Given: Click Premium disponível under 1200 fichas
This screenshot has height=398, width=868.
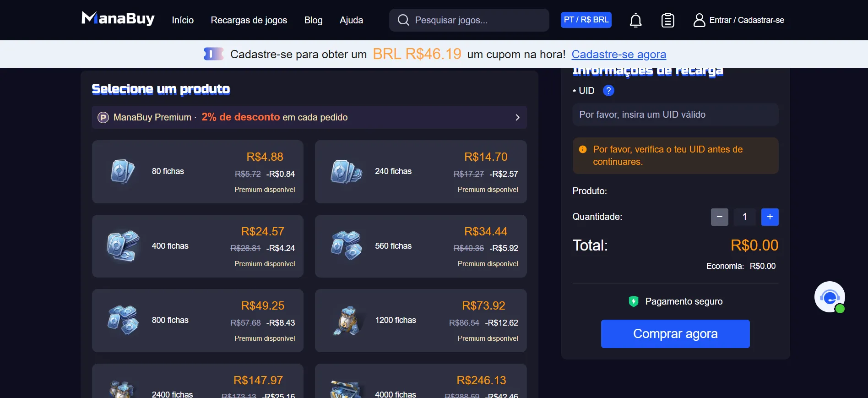Looking at the screenshot, I should [488, 338].
